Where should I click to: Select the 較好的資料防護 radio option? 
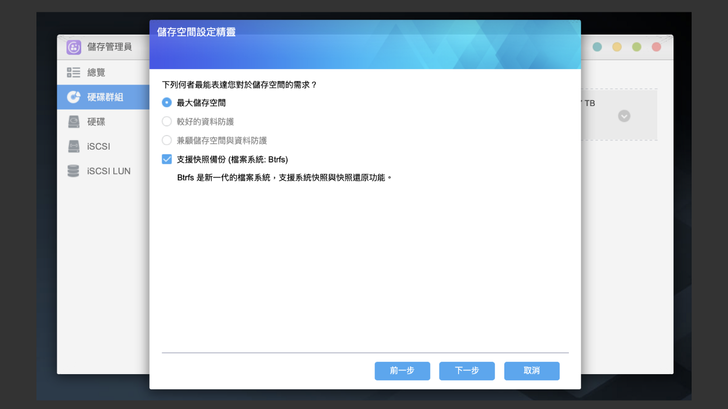pos(167,122)
